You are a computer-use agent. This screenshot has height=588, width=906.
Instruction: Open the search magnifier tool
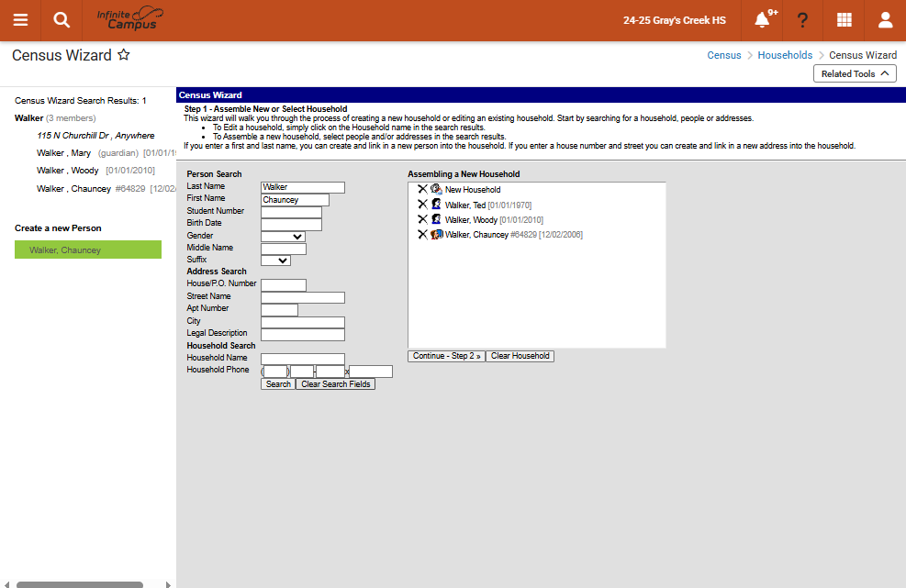tap(62, 20)
